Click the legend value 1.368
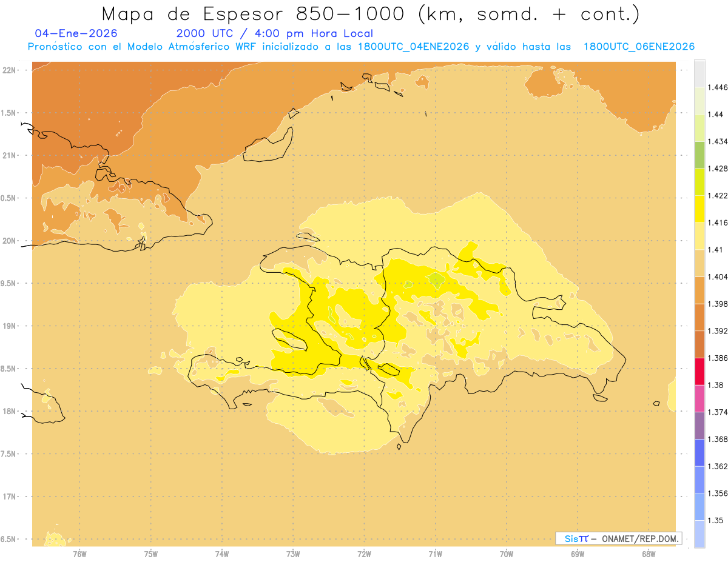The height and width of the screenshot is (562, 728). [x=718, y=439]
